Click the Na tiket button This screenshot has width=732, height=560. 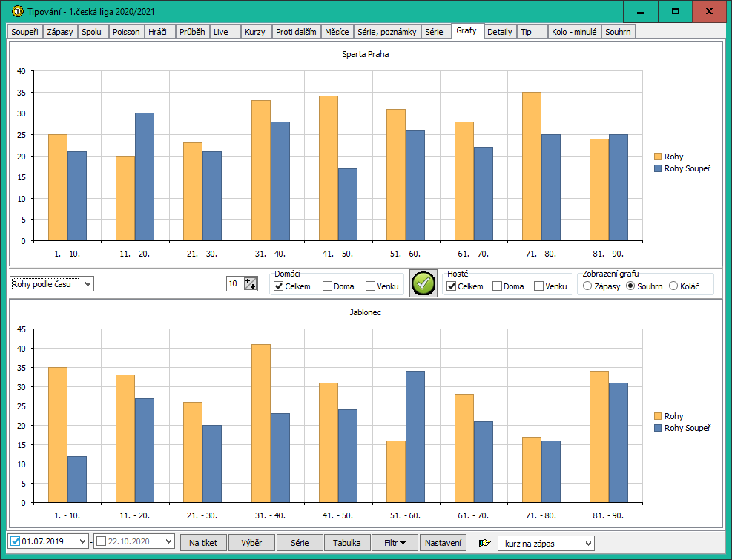click(x=203, y=543)
